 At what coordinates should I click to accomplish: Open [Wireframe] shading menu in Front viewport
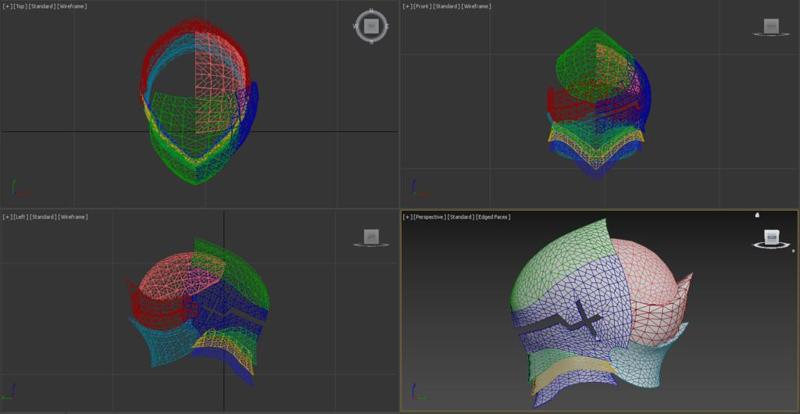[476, 6]
